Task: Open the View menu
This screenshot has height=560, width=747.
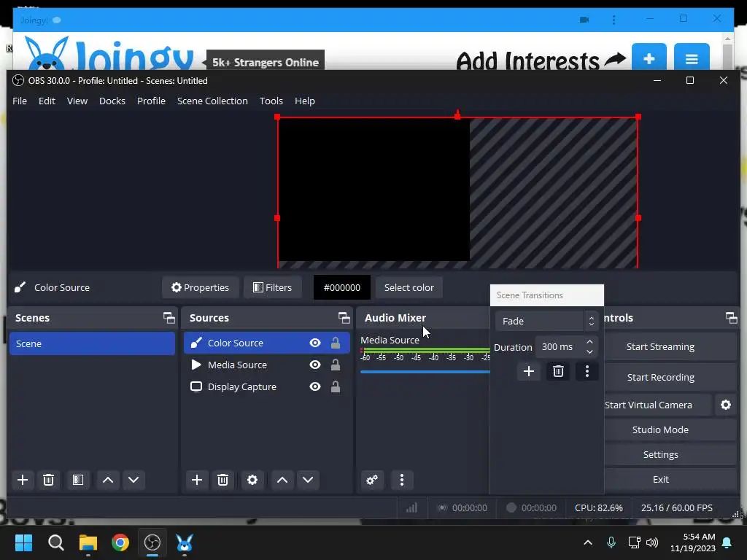Action: coord(77,101)
